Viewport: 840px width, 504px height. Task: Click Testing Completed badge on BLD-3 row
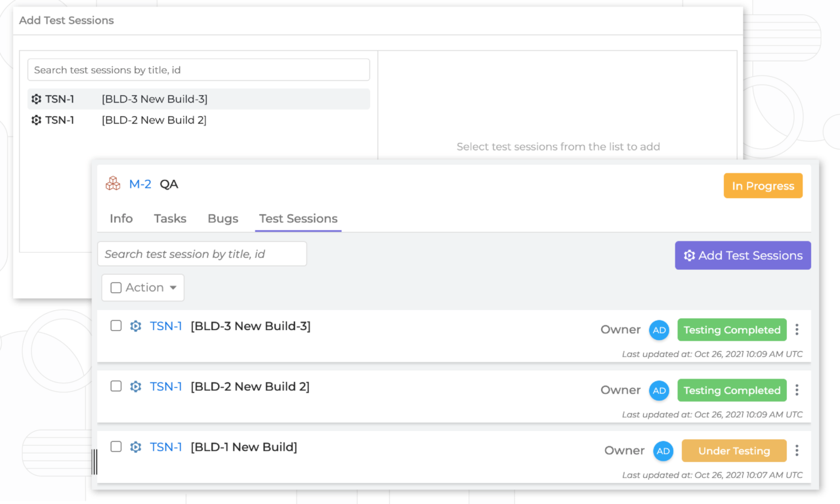coord(732,330)
